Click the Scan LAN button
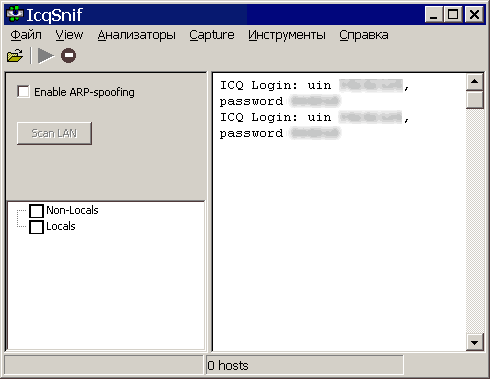This screenshot has height=379, width=490. click(x=54, y=133)
